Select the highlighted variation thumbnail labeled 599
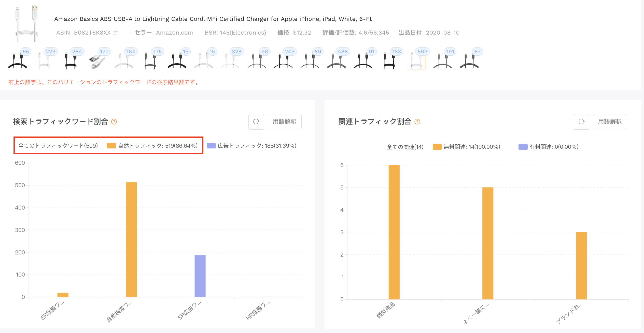This screenshot has width=644, height=333. pos(416,60)
